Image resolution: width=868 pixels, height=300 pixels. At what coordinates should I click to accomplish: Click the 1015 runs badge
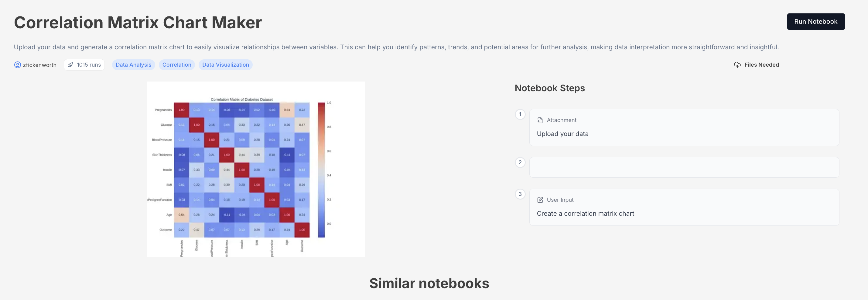pyautogui.click(x=84, y=65)
